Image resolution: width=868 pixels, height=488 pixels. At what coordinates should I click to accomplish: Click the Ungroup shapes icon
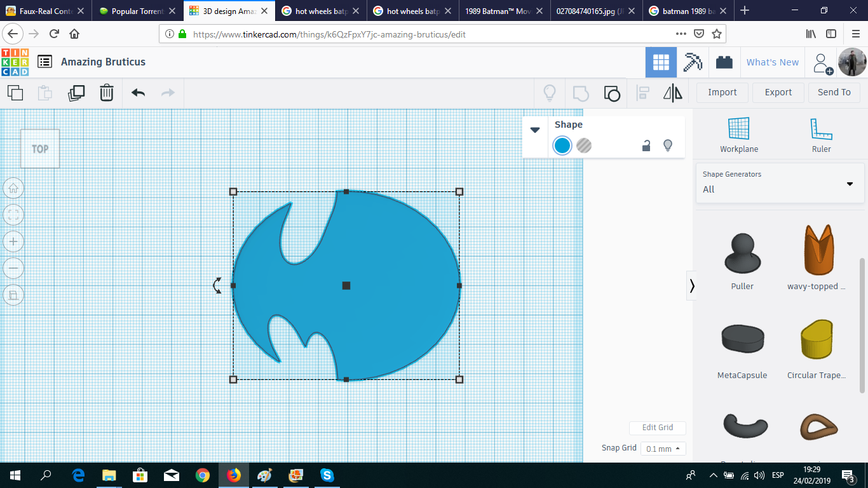click(x=611, y=93)
